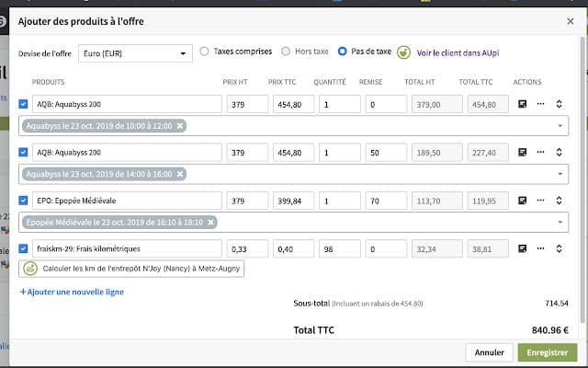
Task: Click the Annuler button
Action: point(490,352)
